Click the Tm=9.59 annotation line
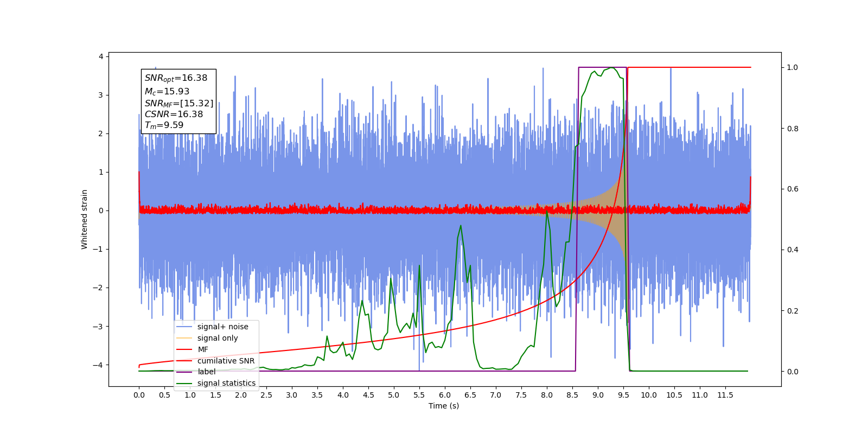Image resolution: width=868 pixels, height=434 pixels. click(164, 125)
